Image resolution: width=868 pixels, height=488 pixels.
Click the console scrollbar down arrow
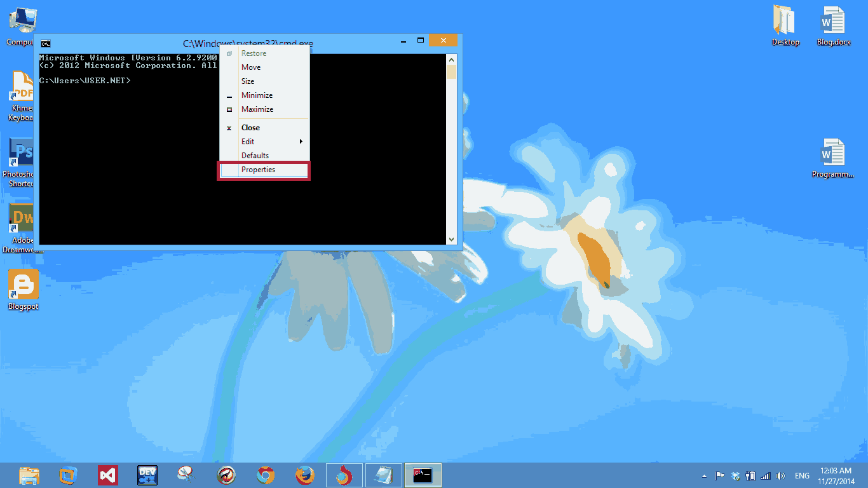452,240
